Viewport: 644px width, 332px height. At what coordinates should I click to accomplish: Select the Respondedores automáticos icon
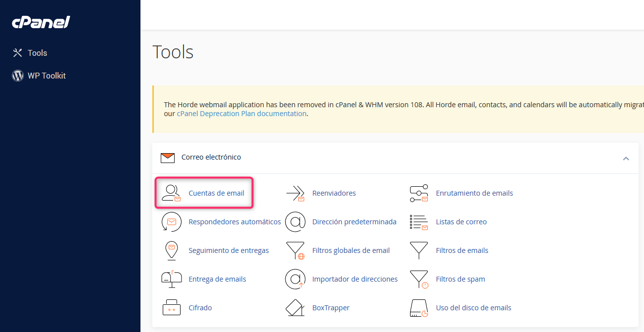click(x=172, y=222)
